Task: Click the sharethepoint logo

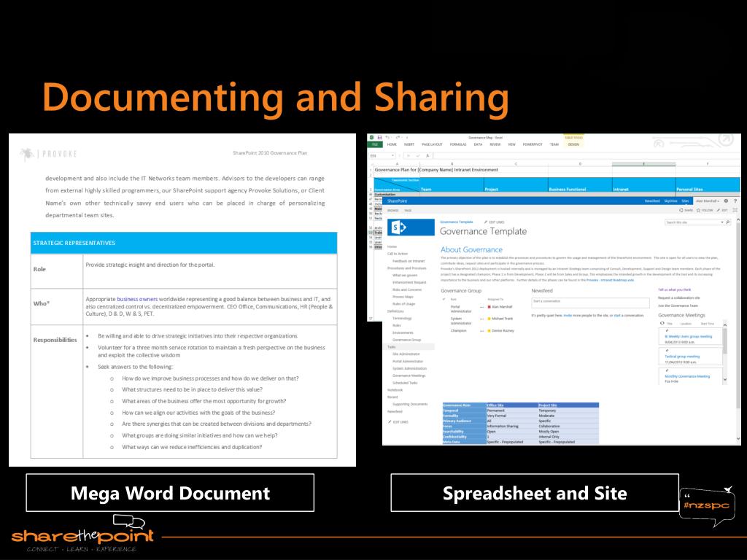Action: coord(82,534)
